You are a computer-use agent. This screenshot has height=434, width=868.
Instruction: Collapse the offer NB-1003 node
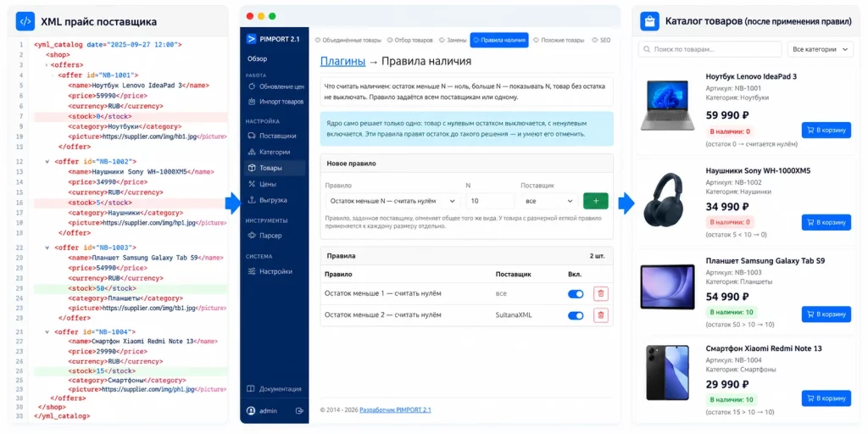tap(47, 248)
